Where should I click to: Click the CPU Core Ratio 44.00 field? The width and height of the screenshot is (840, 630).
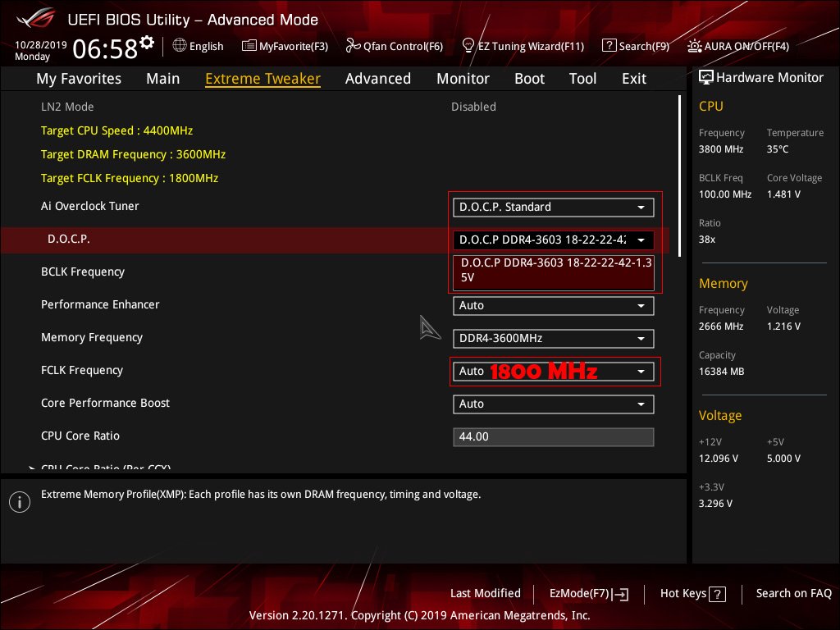(x=554, y=437)
